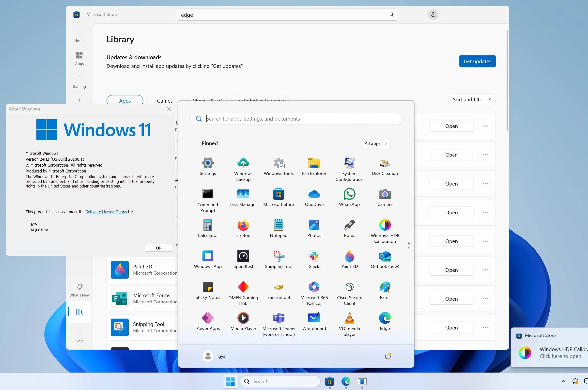Click the taskbar Search box
This screenshot has width=588, height=390.
pos(280,381)
